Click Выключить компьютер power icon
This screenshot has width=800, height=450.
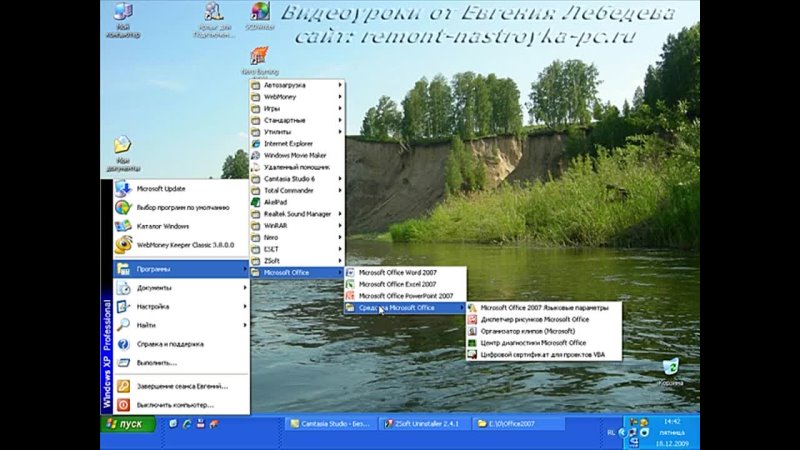pos(123,405)
